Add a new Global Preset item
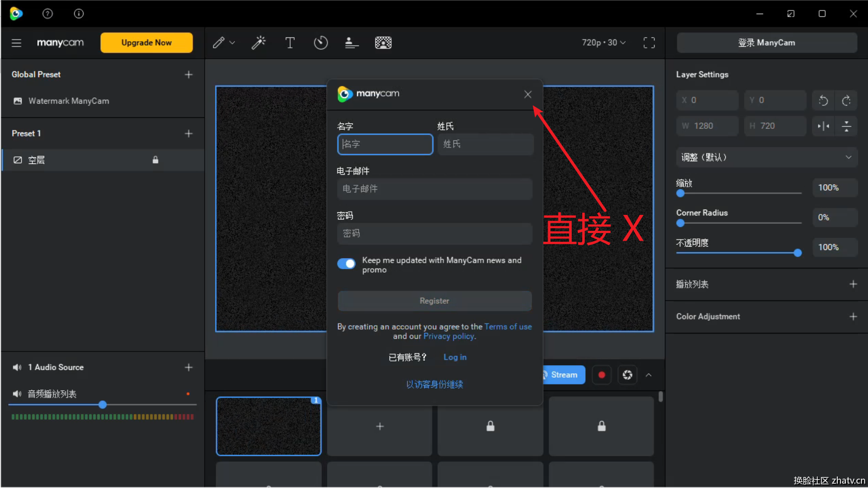 [189, 75]
